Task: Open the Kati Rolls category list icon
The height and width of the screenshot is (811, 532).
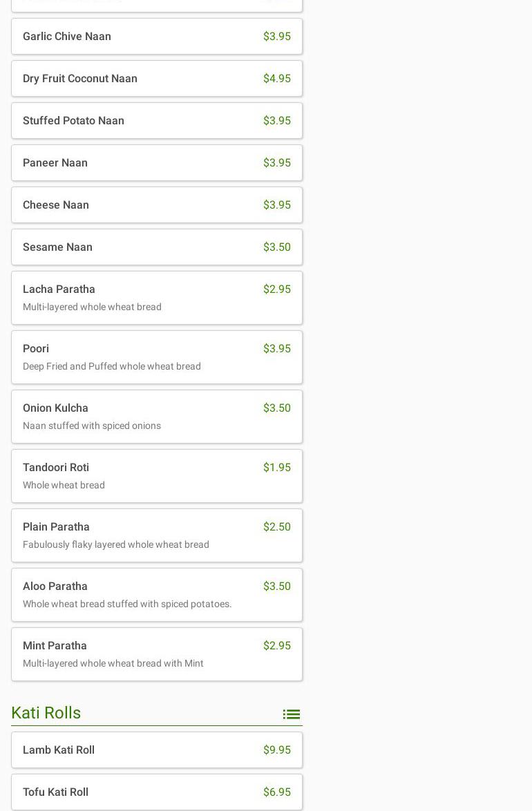Action: [291, 714]
